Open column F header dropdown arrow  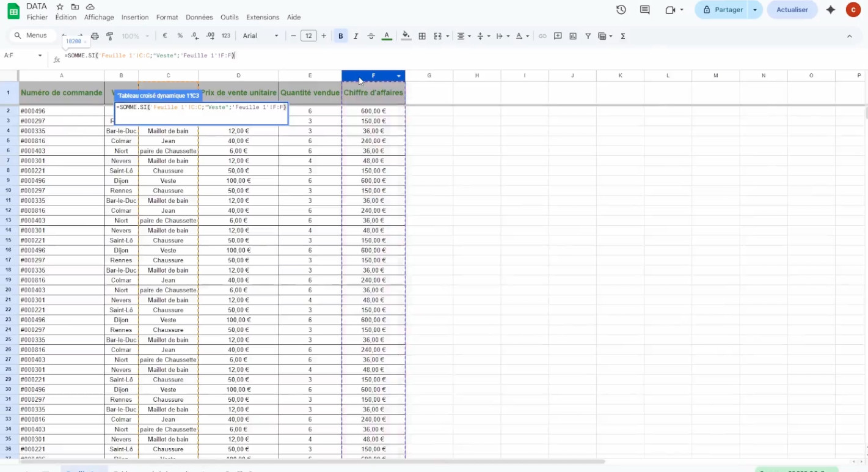399,76
